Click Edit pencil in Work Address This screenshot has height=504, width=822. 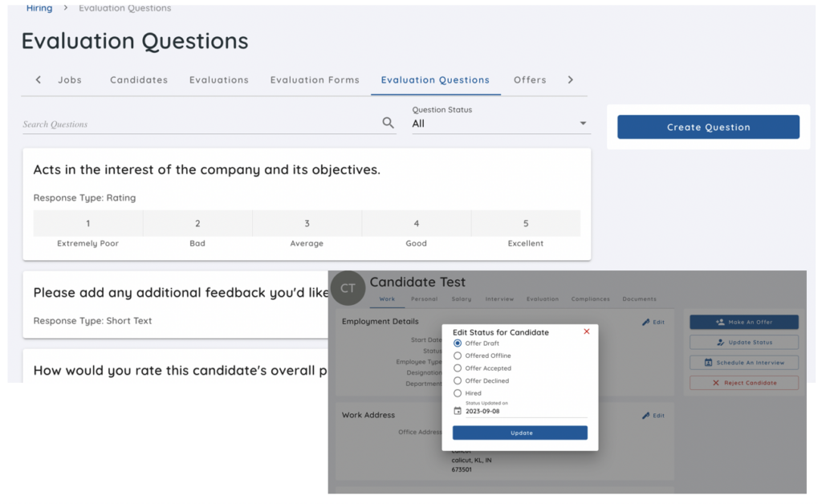click(x=653, y=416)
